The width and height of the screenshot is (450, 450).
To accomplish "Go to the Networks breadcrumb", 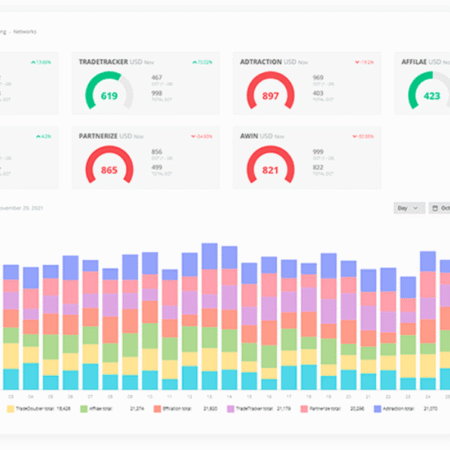I will coord(25,32).
